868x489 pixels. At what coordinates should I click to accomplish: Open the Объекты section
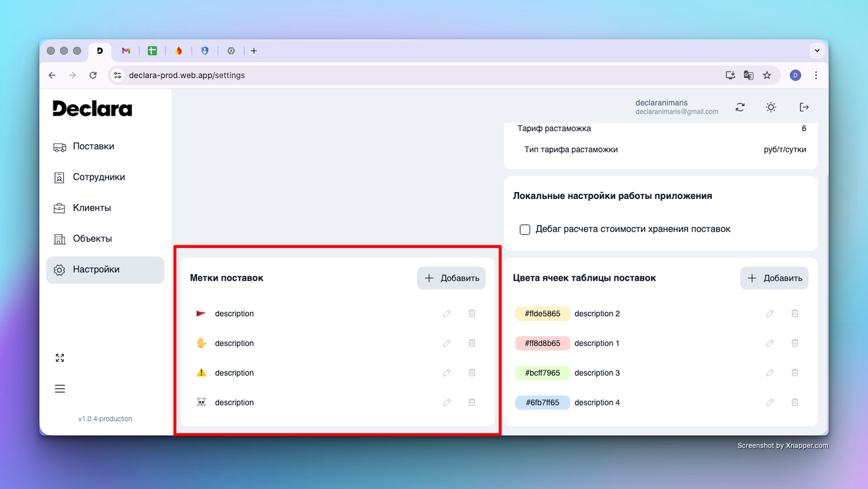tap(105, 239)
